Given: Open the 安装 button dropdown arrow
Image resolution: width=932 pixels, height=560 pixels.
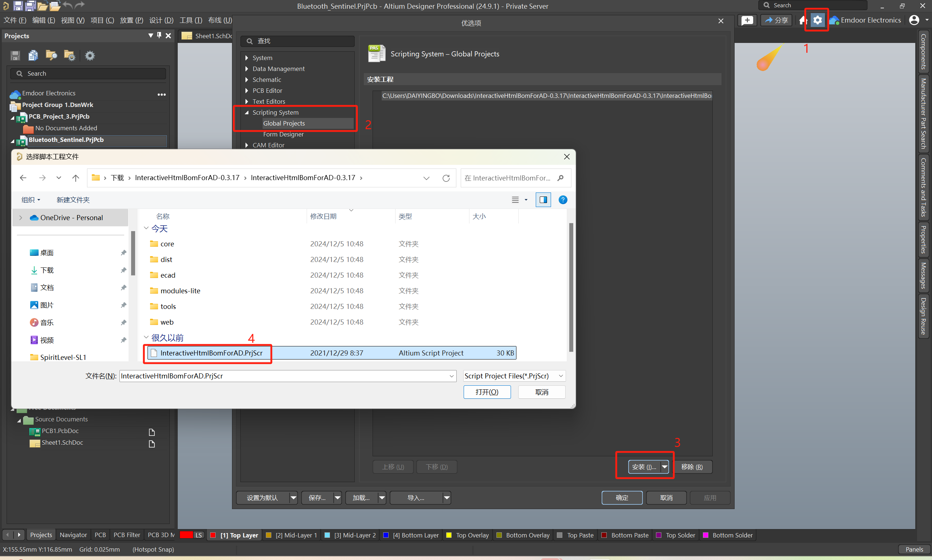Looking at the screenshot, I should 664,467.
